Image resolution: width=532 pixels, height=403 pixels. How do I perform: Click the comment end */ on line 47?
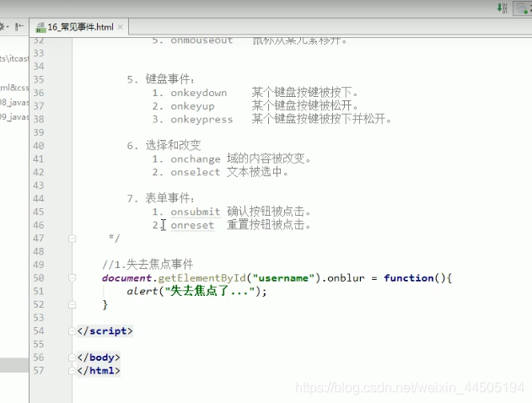pos(115,238)
